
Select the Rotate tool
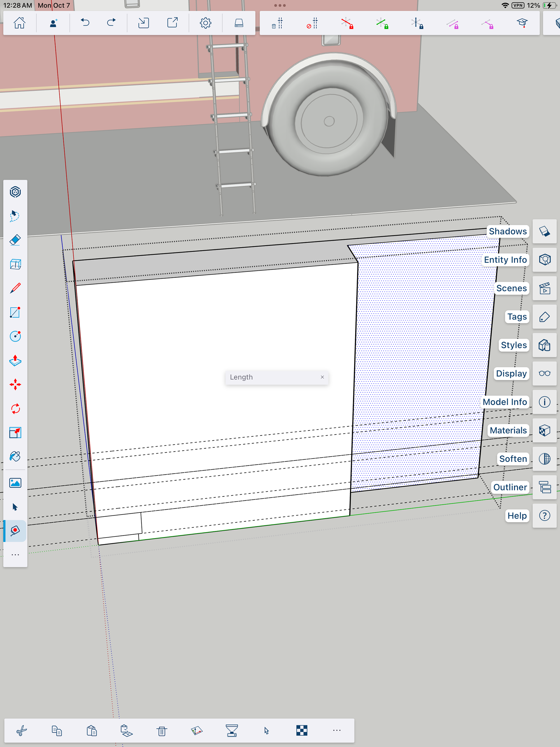[x=15, y=409]
